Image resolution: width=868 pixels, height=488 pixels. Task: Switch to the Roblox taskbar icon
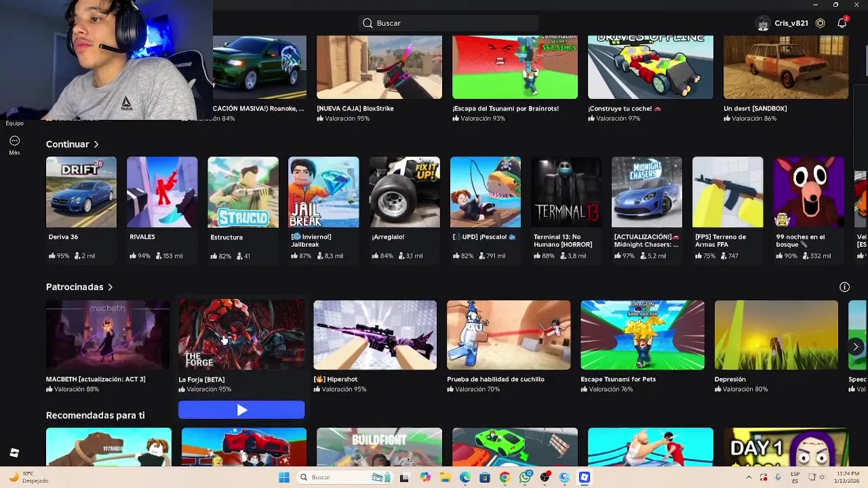click(585, 477)
